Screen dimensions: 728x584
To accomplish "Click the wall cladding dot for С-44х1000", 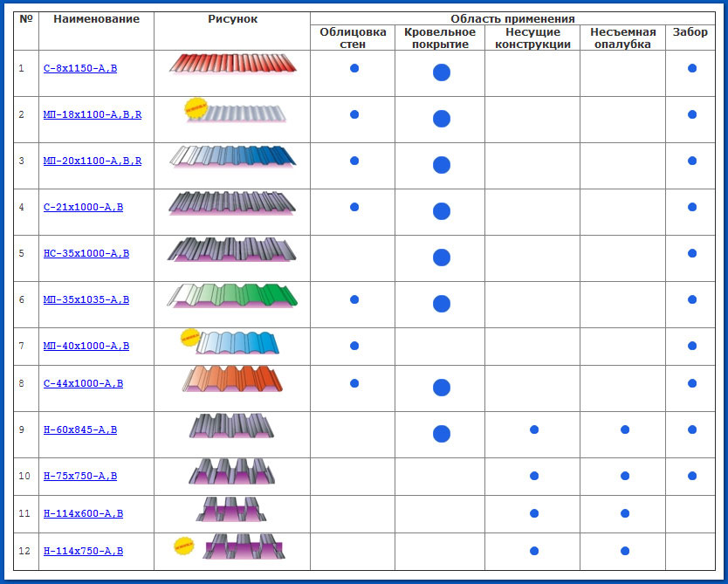I will [354, 383].
